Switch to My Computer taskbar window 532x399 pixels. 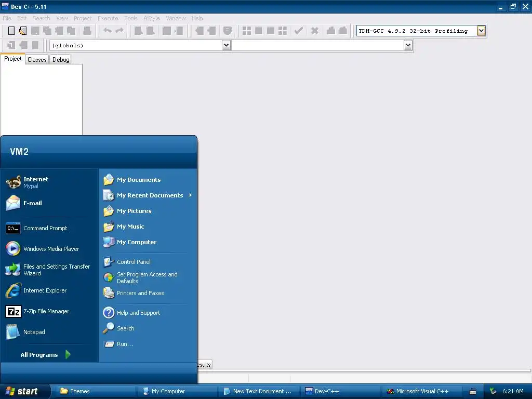pyautogui.click(x=177, y=391)
